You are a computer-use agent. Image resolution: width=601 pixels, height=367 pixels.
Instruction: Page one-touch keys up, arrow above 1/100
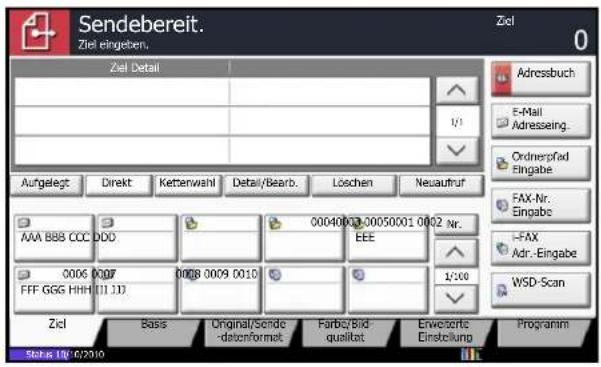pos(456,252)
